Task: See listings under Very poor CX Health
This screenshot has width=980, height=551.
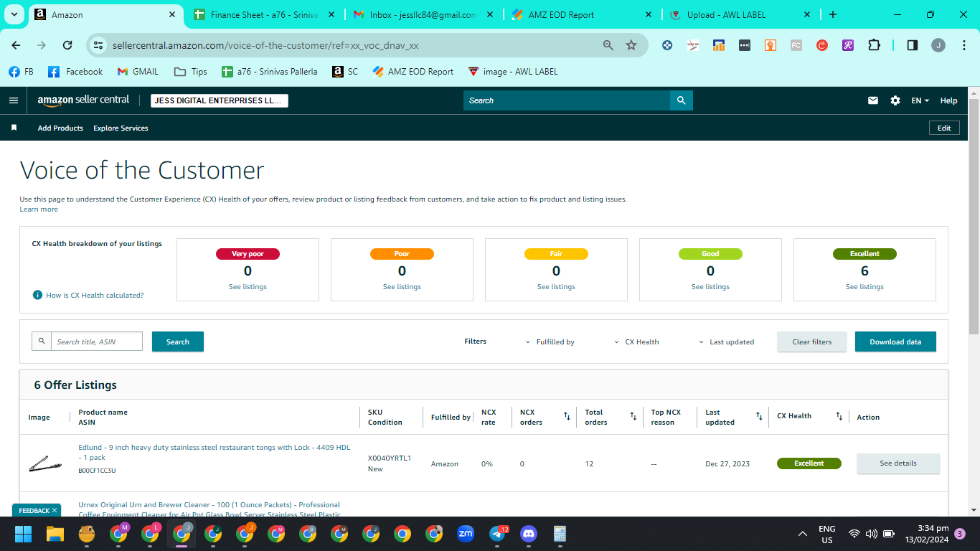Action: pyautogui.click(x=248, y=287)
